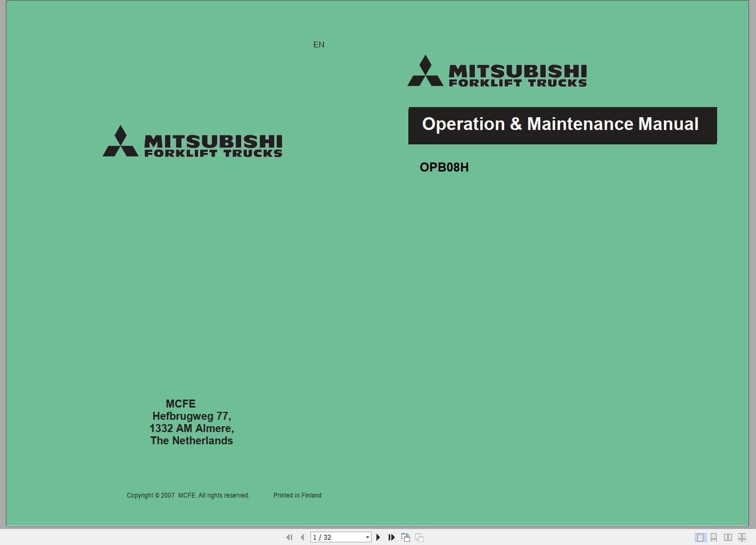Open the page number dropdown arrow
Viewport: 756px width, 545px height.
pos(367,537)
